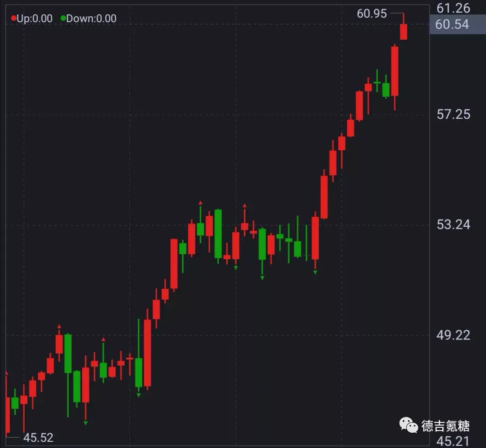This screenshot has height=448, width=486.
Task: Click the 49.22 axis value
Action: (x=453, y=335)
